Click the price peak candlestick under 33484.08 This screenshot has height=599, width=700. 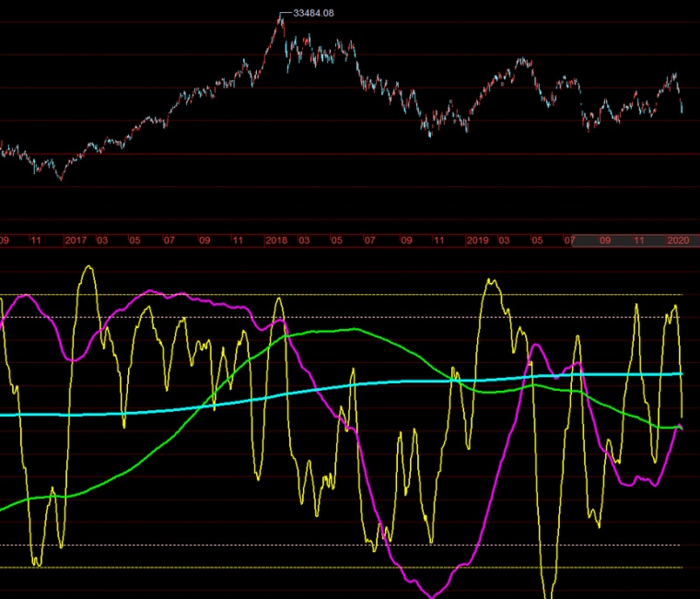coord(281,20)
